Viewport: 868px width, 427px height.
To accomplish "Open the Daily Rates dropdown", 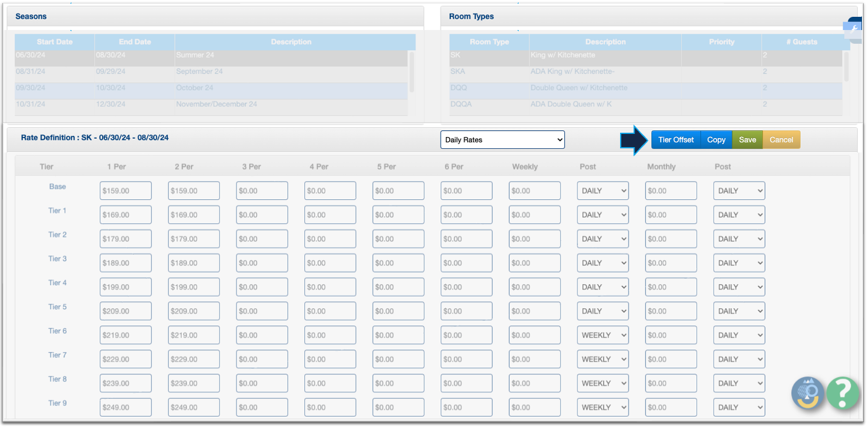I will pyautogui.click(x=502, y=140).
